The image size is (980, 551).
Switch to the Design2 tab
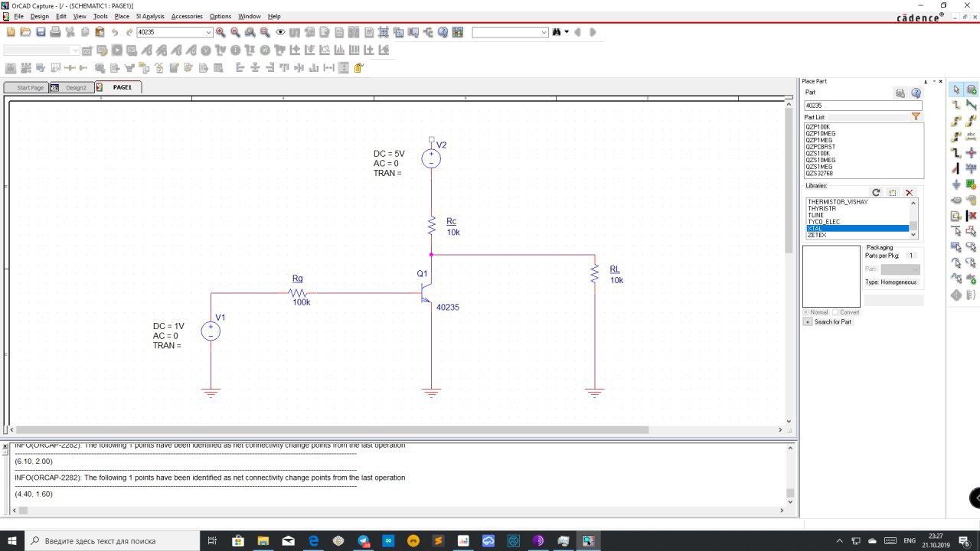pyautogui.click(x=72, y=87)
